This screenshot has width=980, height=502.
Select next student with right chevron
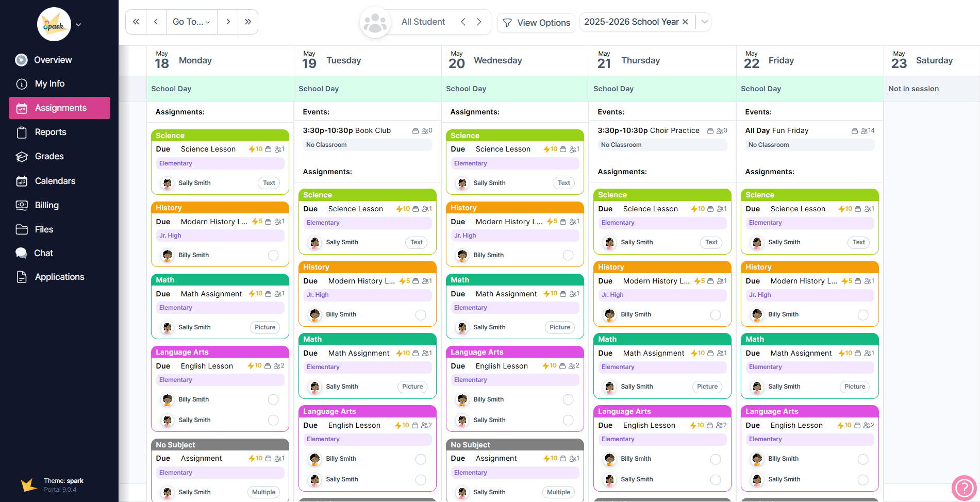[x=479, y=22]
